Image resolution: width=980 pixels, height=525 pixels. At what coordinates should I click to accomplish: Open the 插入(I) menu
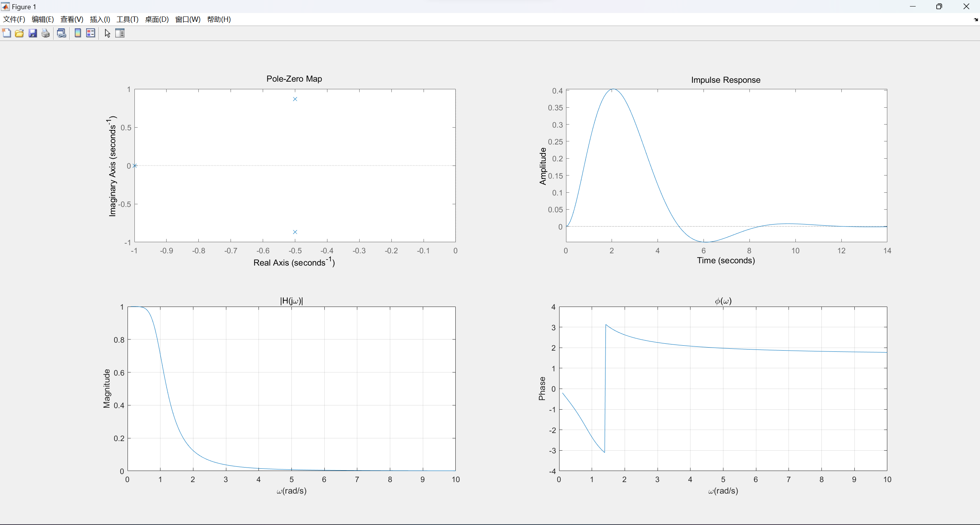click(100, 20)
